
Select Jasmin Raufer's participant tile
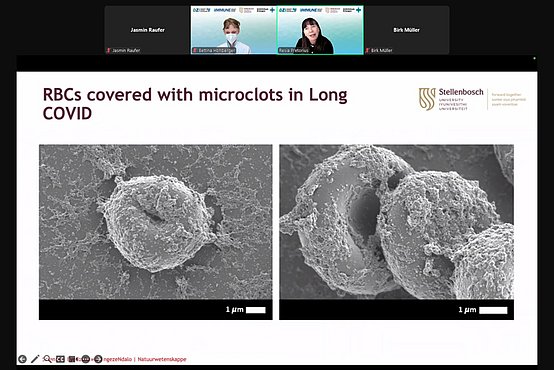[147, 30]
